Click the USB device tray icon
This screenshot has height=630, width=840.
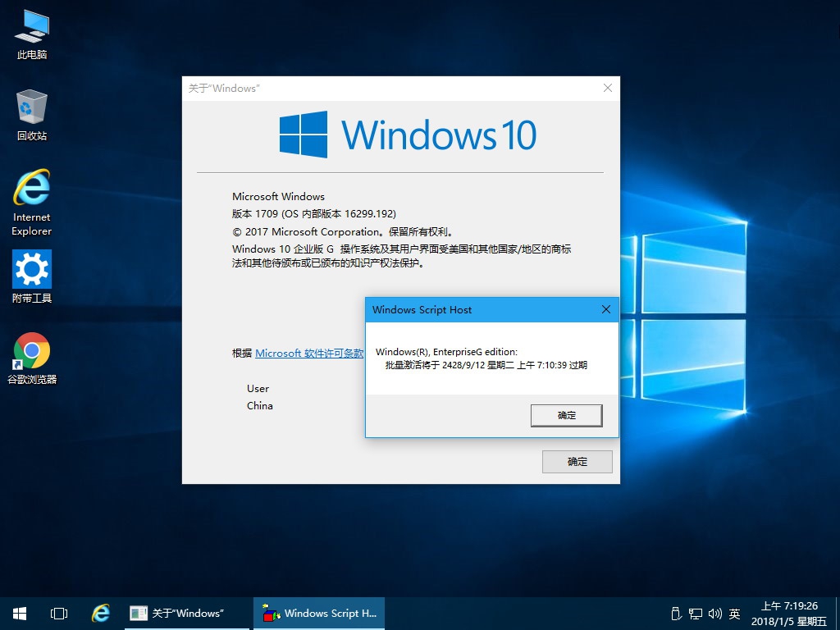pyautogui.click(x=676, y=614)
